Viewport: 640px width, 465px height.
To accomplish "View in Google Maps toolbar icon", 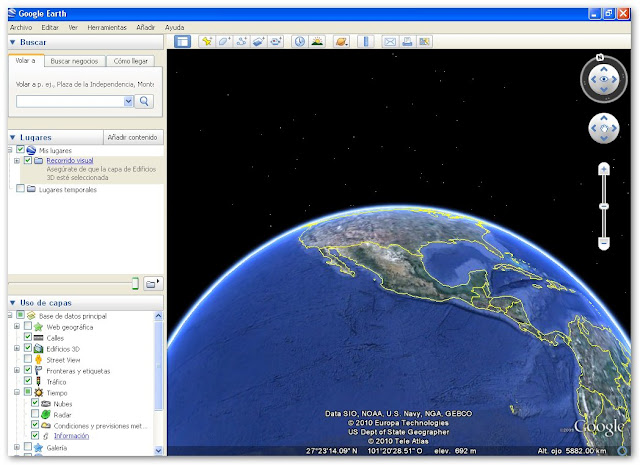I will pos(424,42).
